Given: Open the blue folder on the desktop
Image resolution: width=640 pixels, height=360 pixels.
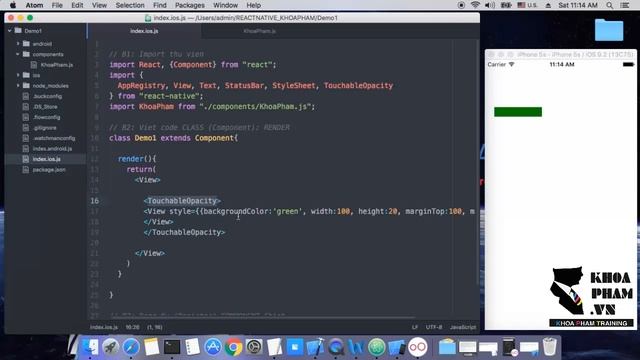Looking at the screenshot, I should [x=609, y=30].
